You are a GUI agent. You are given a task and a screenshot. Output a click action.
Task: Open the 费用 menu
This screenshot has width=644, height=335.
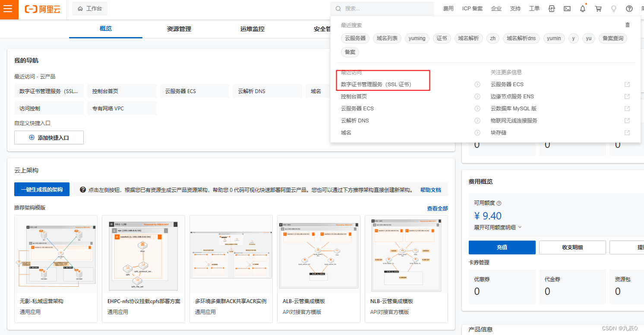[x=448, y=9]
